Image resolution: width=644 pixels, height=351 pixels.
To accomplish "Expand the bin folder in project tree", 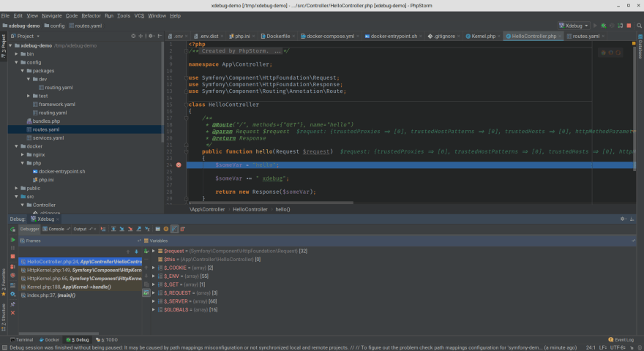I will point(16,54).
